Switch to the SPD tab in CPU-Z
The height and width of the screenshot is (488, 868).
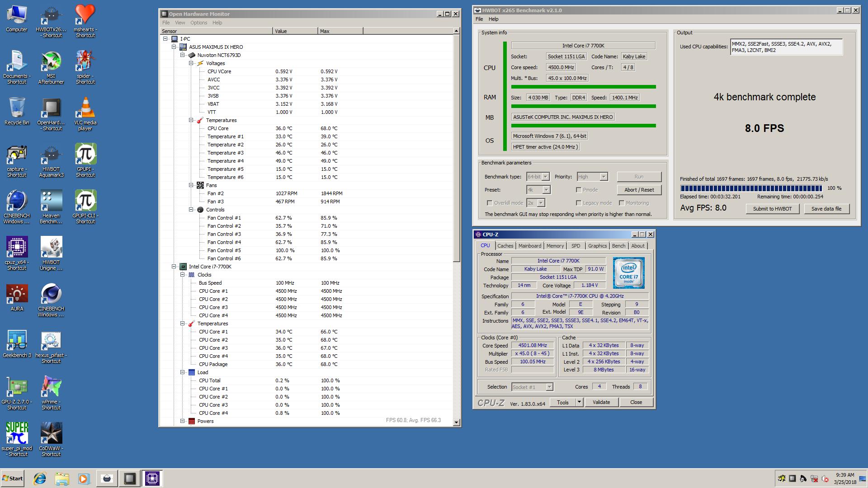point(576,246)
